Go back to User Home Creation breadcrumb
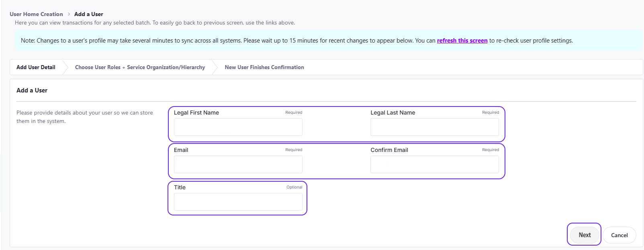Screen dimensions: 644x250 tap(36, 14)
